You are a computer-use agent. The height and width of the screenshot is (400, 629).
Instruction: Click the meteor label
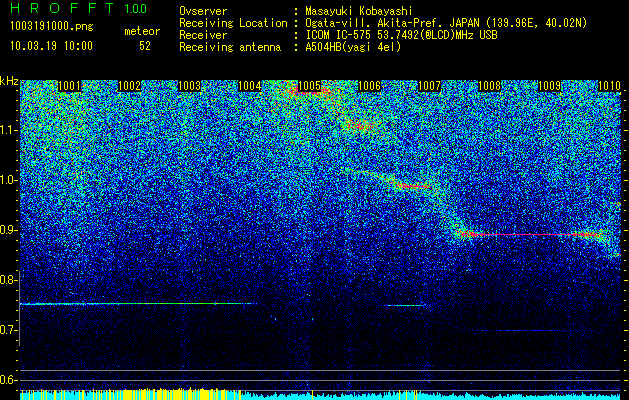pos(142,31)
